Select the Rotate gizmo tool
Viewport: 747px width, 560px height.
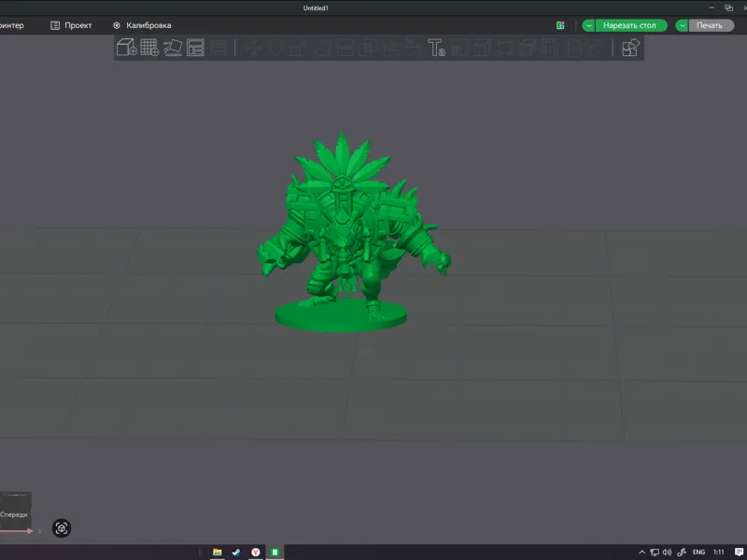276,48
